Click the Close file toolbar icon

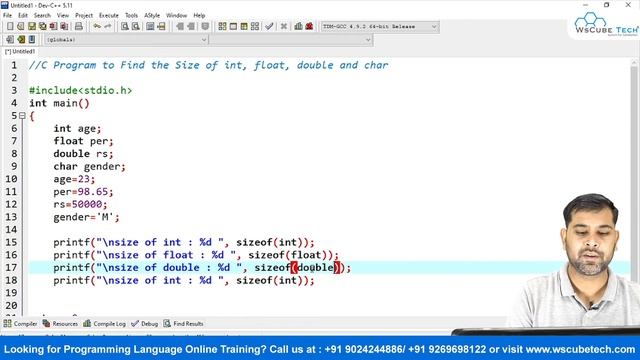(x=53, y=27)
